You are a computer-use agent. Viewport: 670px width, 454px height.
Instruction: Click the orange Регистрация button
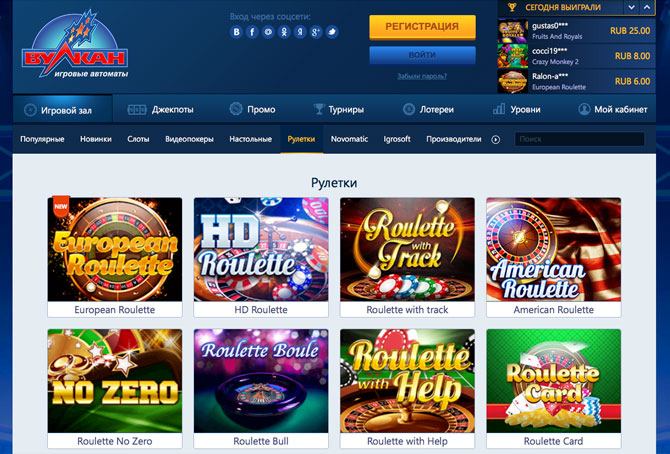422,27
